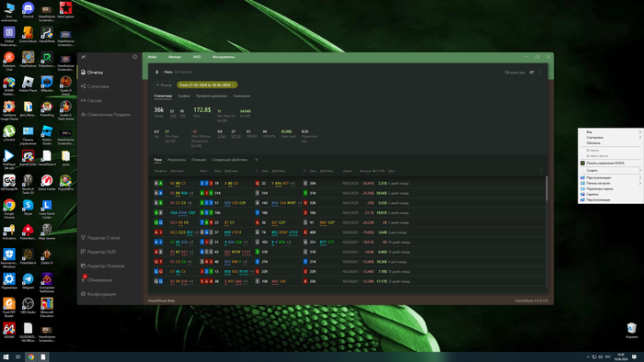Select the hand losing -26.41$
Image resolution: width=644 pixels, height=362 pixels.
click(x=347, y=183)
